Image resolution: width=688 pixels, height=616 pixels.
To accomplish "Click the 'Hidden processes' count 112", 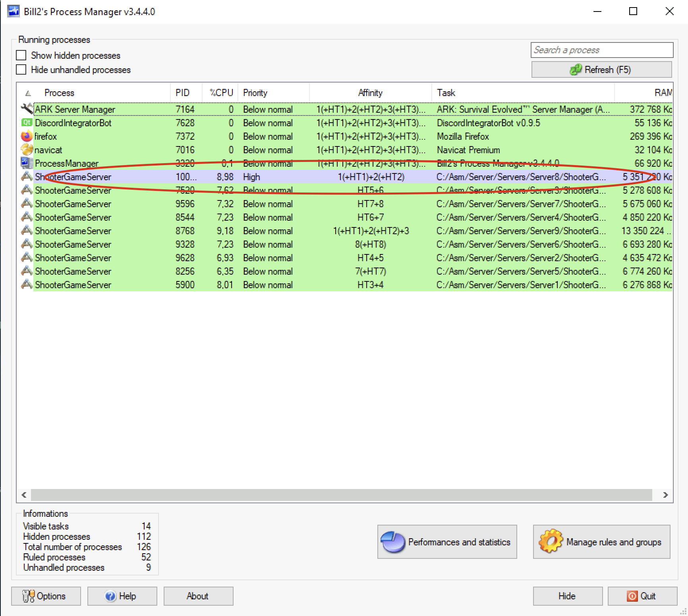I will tap(144, 536).
